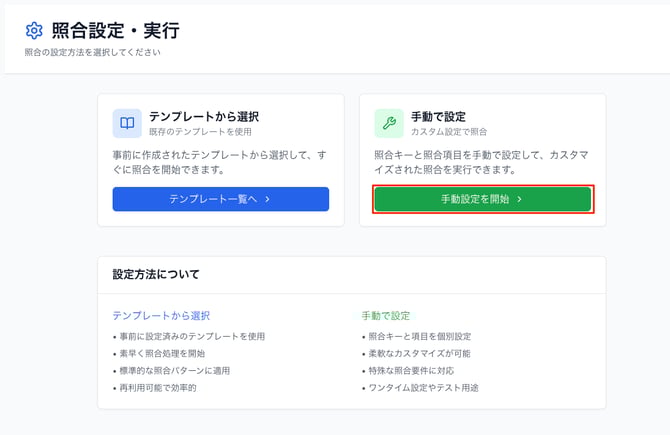Click bullet ワンタイム設定やテスト用途

click(x=423, y=387)
